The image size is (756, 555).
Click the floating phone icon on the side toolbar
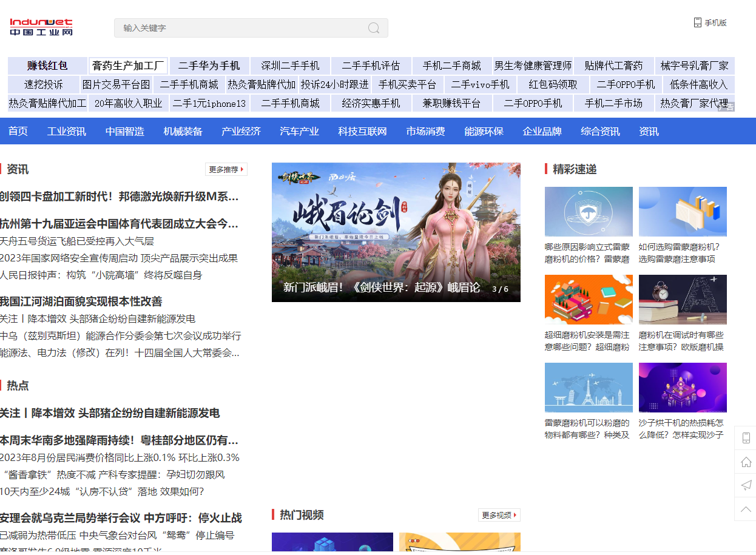746,438
